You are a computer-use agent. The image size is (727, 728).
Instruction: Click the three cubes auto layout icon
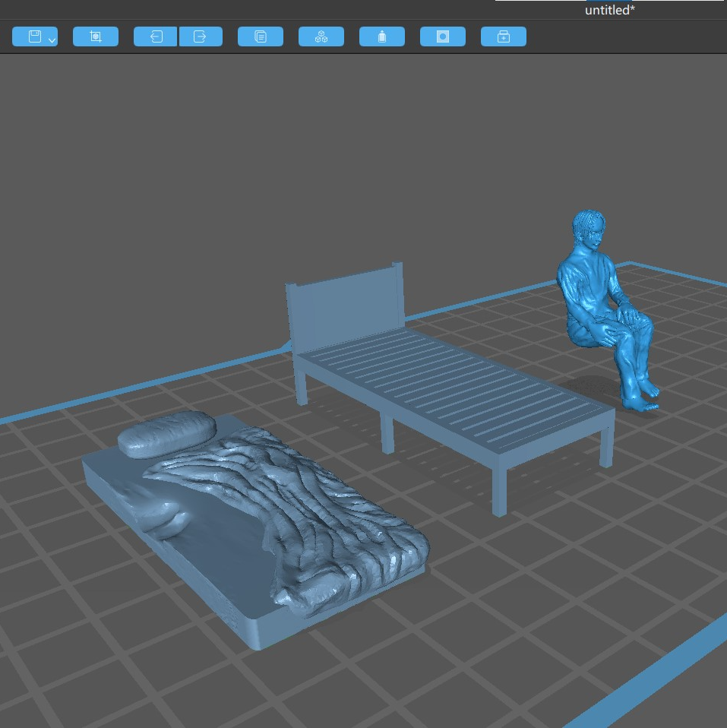click(321, 36)
